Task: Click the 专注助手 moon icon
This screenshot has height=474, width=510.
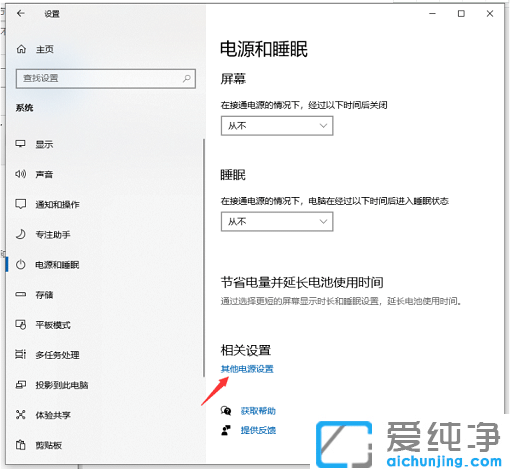Action: click(21, 234)
